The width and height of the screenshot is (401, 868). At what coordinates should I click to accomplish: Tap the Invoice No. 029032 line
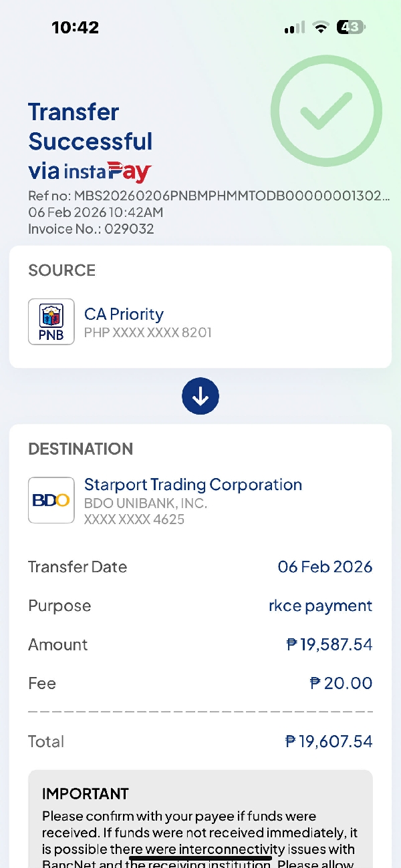click(91, 229)
